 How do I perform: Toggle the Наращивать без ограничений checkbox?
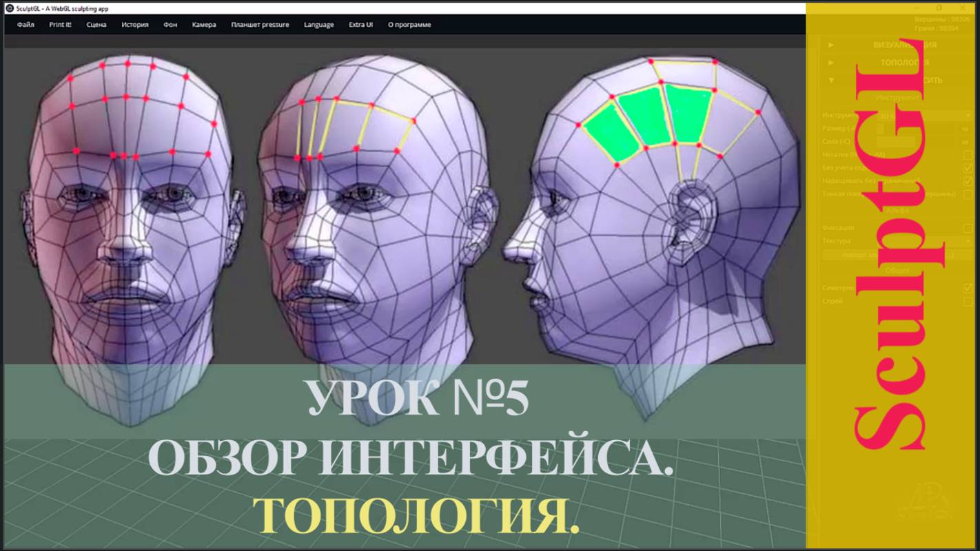point(968,181)
